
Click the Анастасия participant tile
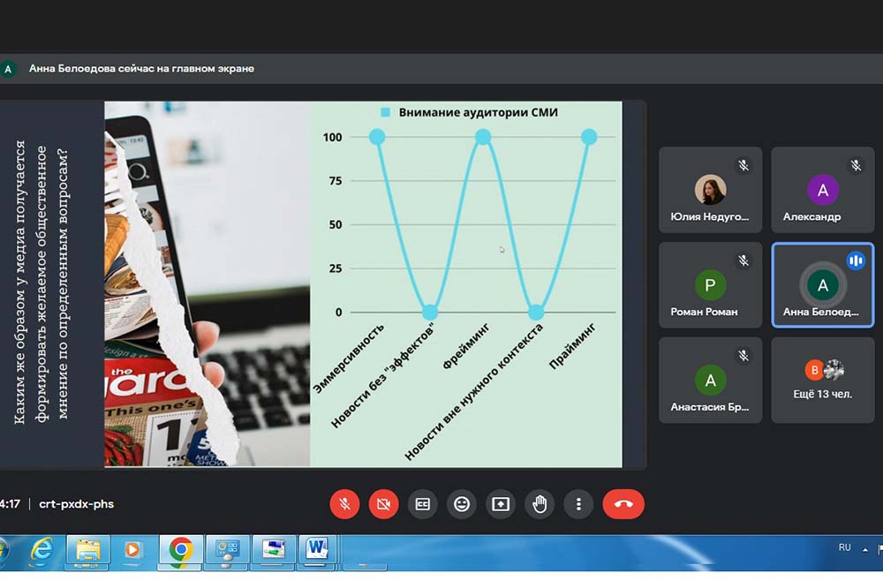click(x=710, y=381)
